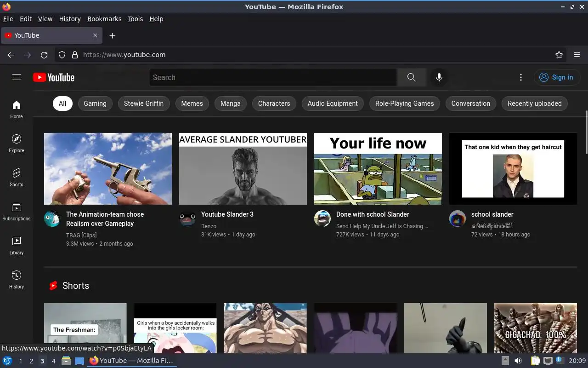Go to Home in sidebar
This screenshot has height=368, width=588.
point(17,109)
